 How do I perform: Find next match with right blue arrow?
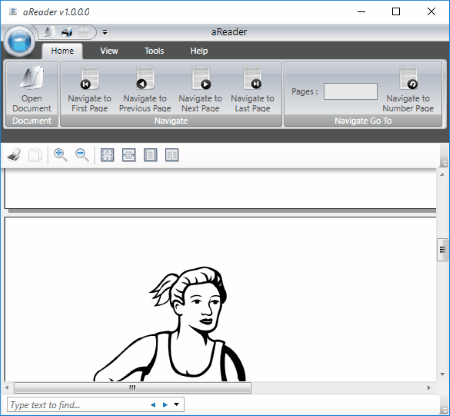click(x=165, y=405)
